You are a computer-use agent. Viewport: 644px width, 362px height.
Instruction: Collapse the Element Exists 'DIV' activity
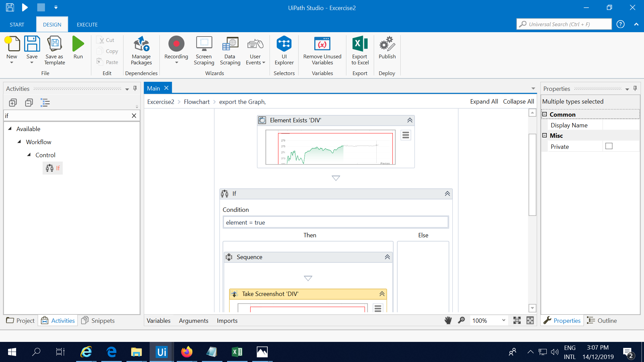410,120
